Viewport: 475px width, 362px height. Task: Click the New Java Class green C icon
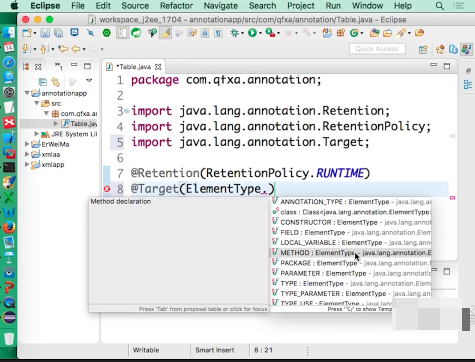(x=354, y=33)
